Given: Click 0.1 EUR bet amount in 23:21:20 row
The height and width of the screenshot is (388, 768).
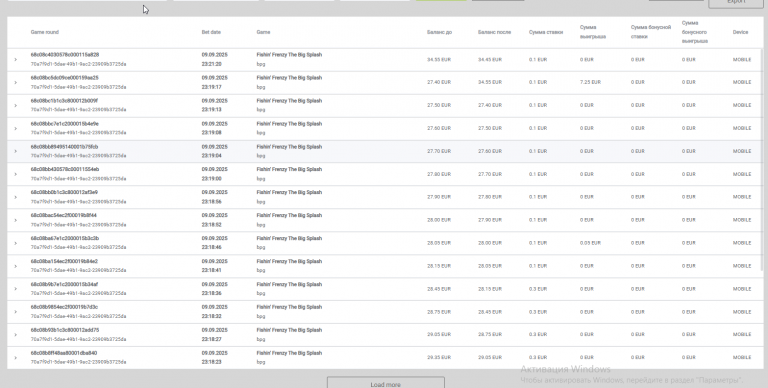Looking at the screenshot, I should point(537,60).
